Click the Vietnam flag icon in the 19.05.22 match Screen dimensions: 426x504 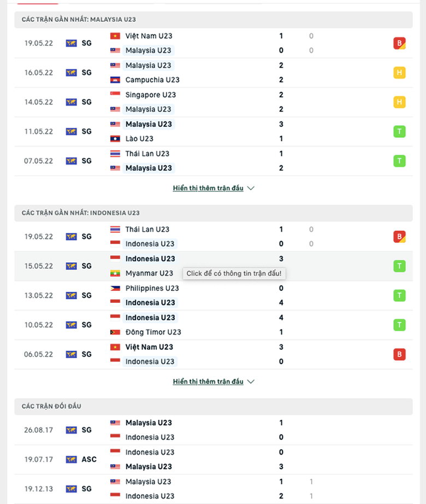(115, 36)
